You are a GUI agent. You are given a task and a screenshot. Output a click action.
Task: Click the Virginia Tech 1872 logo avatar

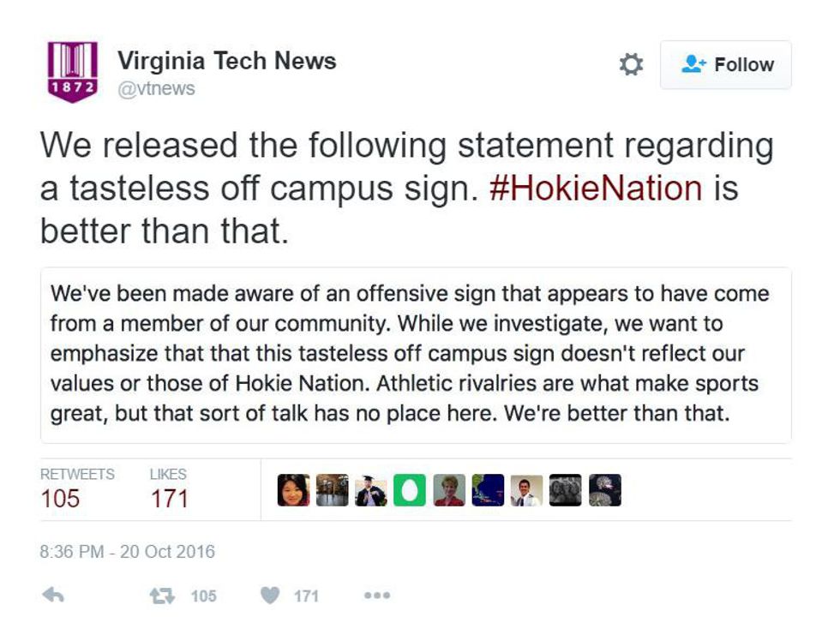(73, 72)
